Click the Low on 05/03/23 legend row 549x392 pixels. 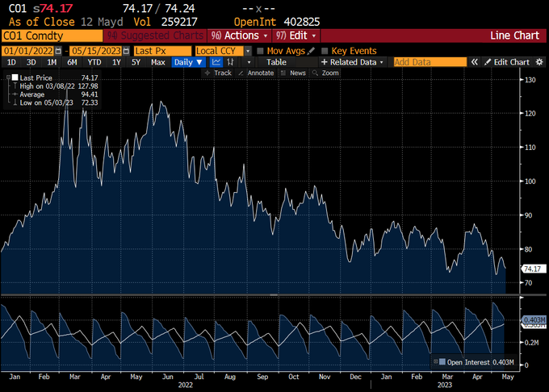[x=59, y=102]
